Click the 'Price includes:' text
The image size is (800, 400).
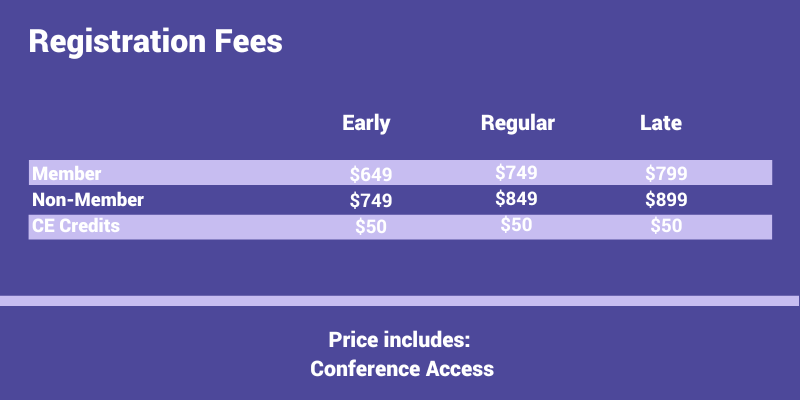401,339
